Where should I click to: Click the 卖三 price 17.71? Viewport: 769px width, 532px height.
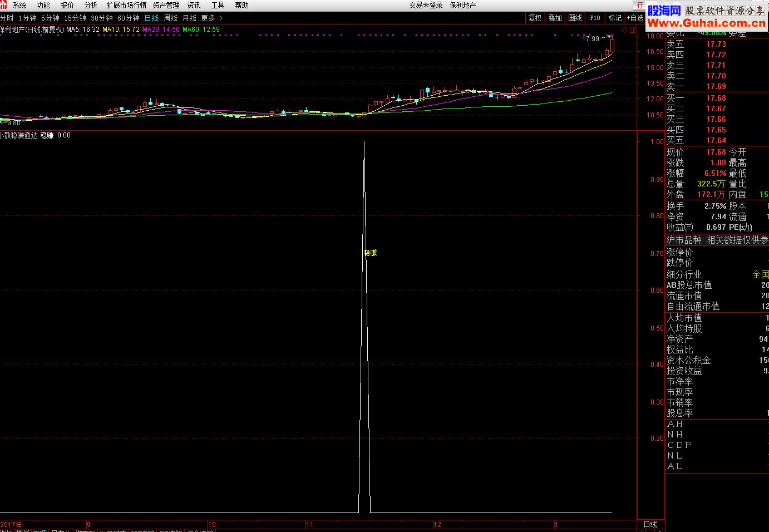[716, 65]
